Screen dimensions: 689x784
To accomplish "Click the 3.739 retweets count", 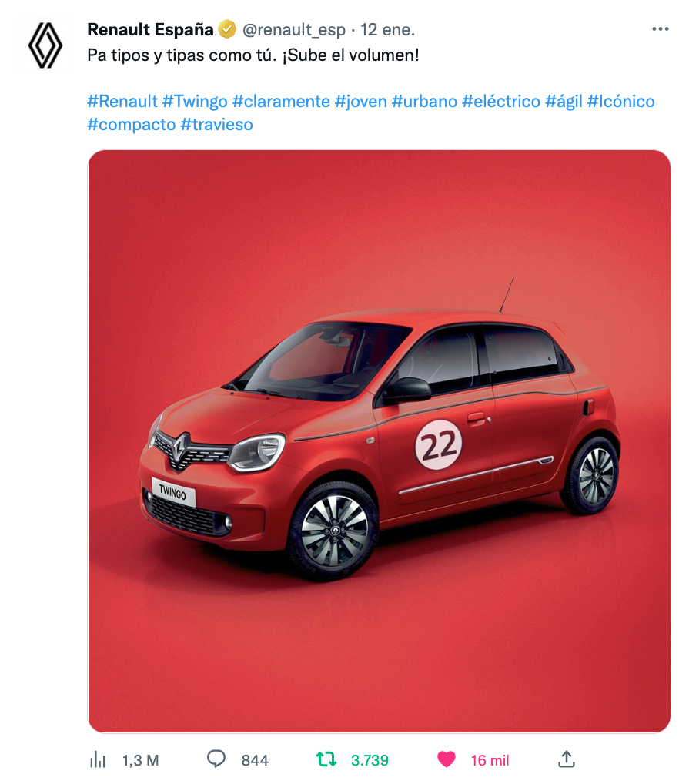I will 370,760.
